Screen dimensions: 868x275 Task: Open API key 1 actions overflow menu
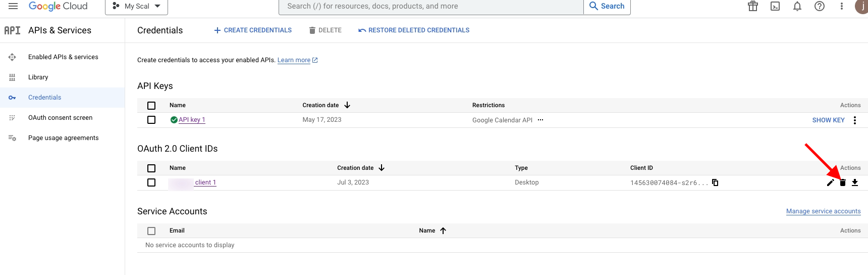855,120
